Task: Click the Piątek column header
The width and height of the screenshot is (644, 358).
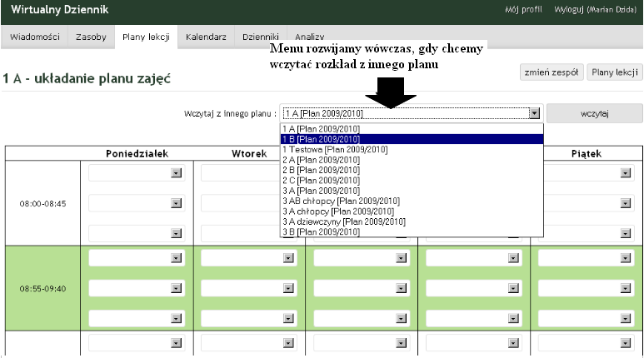Action: tap(586, 153)
